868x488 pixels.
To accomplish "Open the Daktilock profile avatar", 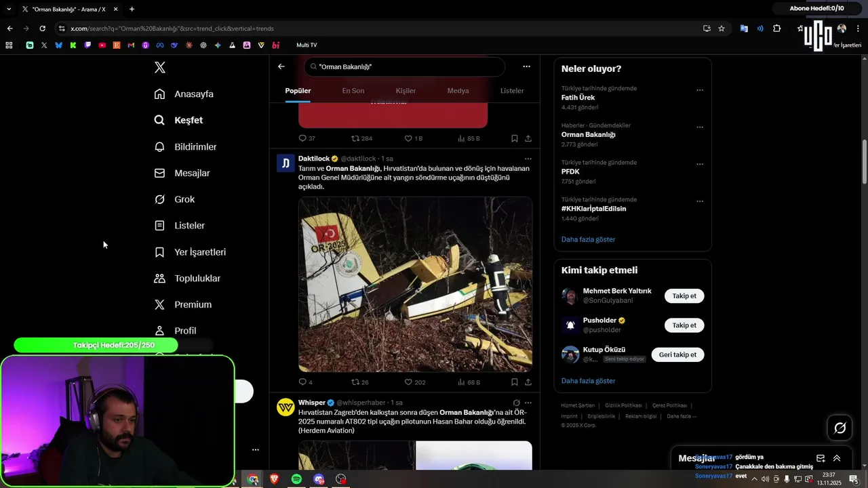I will (285, 163).
